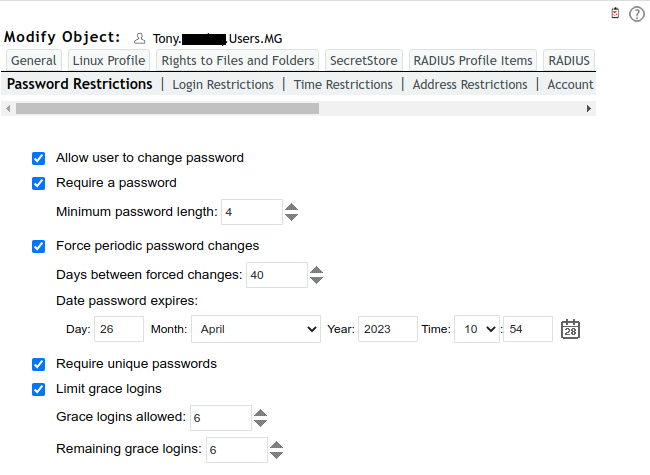The height and width of the screenshot is (475, 650).
Task: Open the calendar date picker icon
Action: tap(571, 329)
